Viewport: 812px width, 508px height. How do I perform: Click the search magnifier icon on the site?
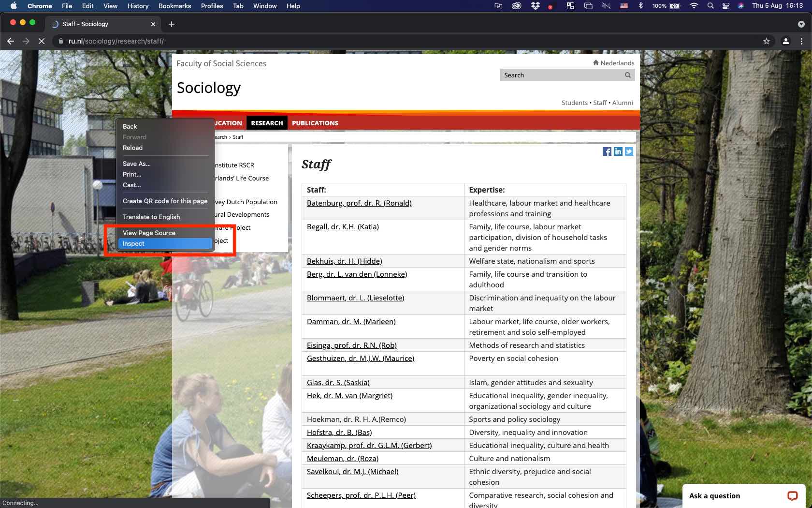tap(628, 75)
